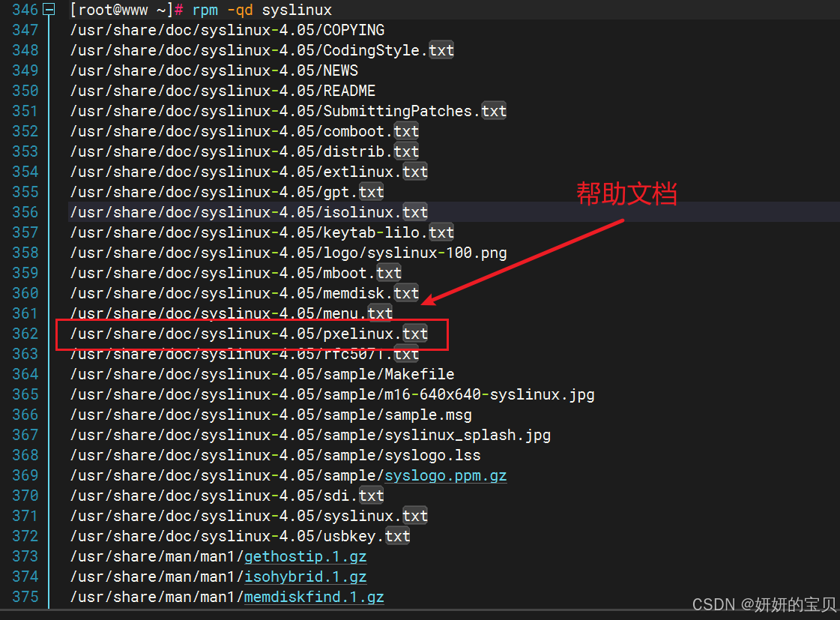
Task: Select the line ending in extlinux.txt
Action: (x=249, y=172)
